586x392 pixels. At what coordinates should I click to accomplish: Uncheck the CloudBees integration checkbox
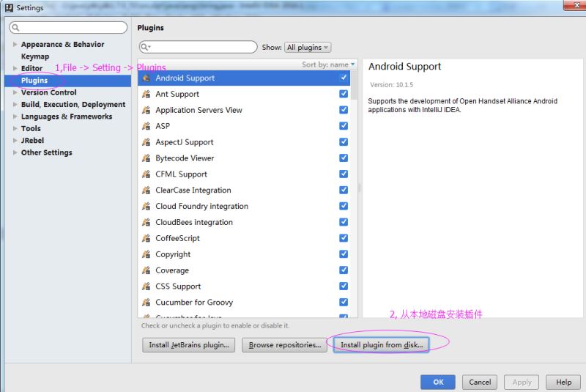tap(344, 222)
